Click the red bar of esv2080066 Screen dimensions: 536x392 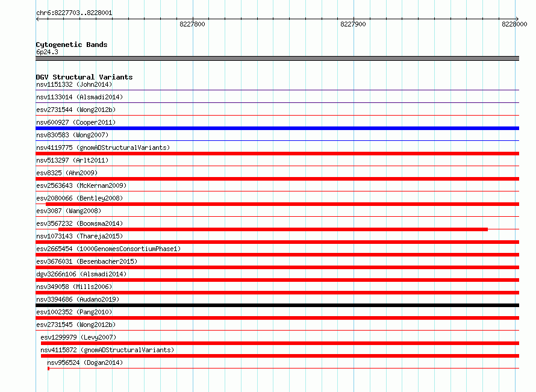click(282, 204)
